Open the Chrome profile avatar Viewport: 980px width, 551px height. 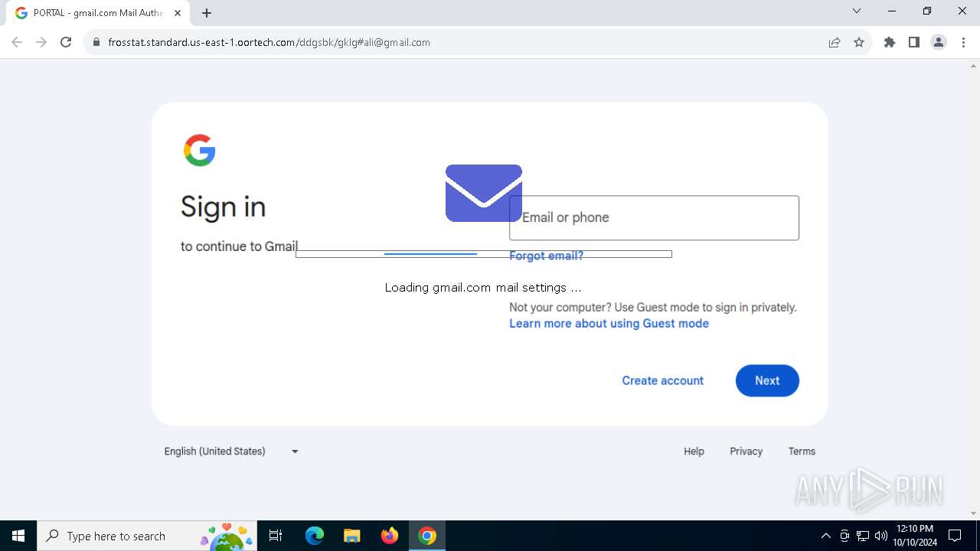[939, 42]
